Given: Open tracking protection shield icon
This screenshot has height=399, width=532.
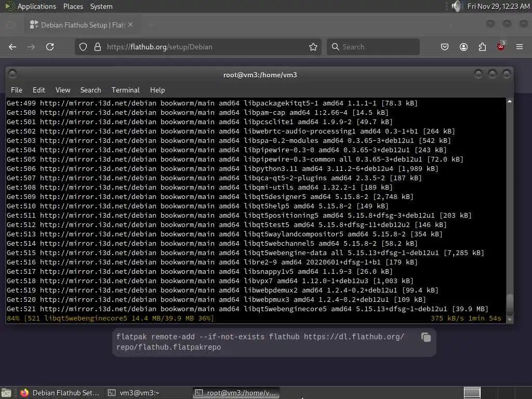Looking at the screenshot, I should pos(83,47).
